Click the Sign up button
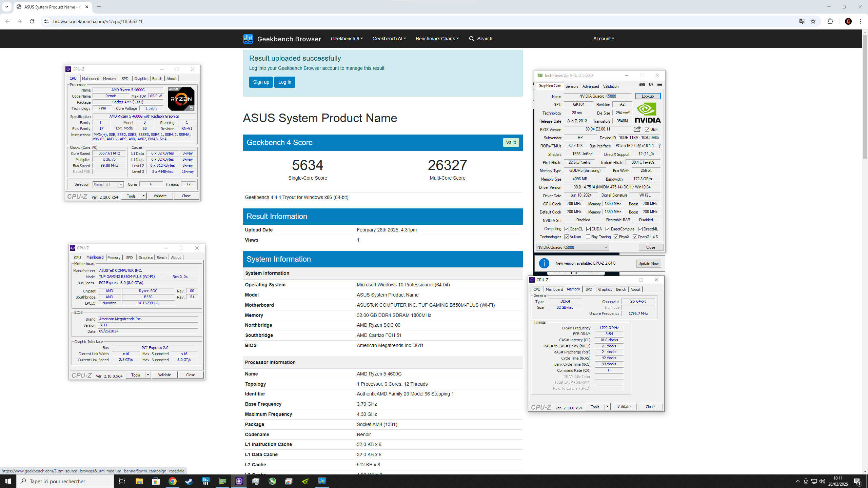Image resolution: width=868 pixels, height=488 pixels. (261, 82)
